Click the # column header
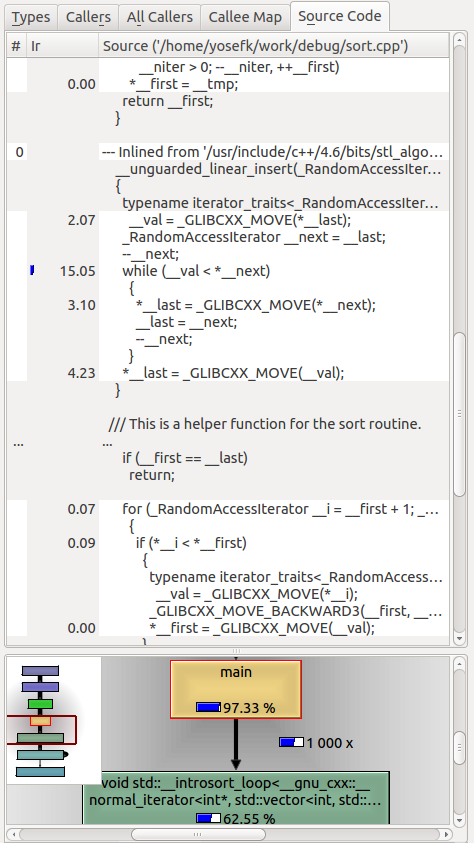The width and height of the screenshot is (474, 843). coord(16,46)
